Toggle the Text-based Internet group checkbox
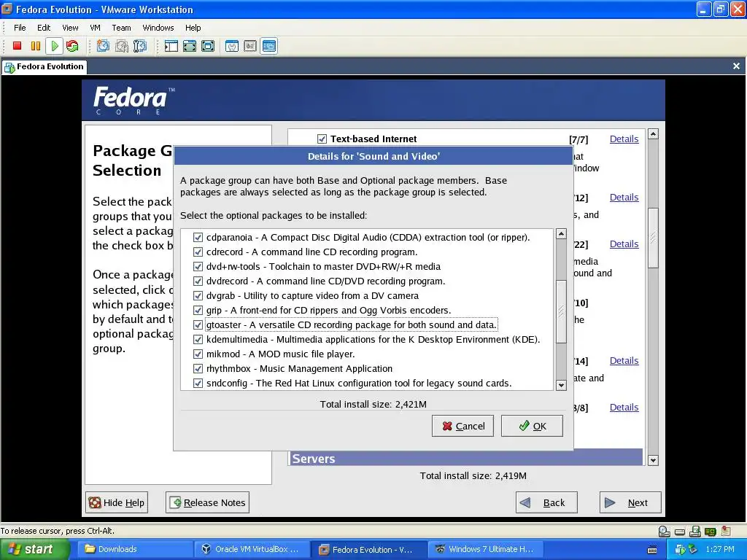Viewport: 747px width, 560px height. 322,139
